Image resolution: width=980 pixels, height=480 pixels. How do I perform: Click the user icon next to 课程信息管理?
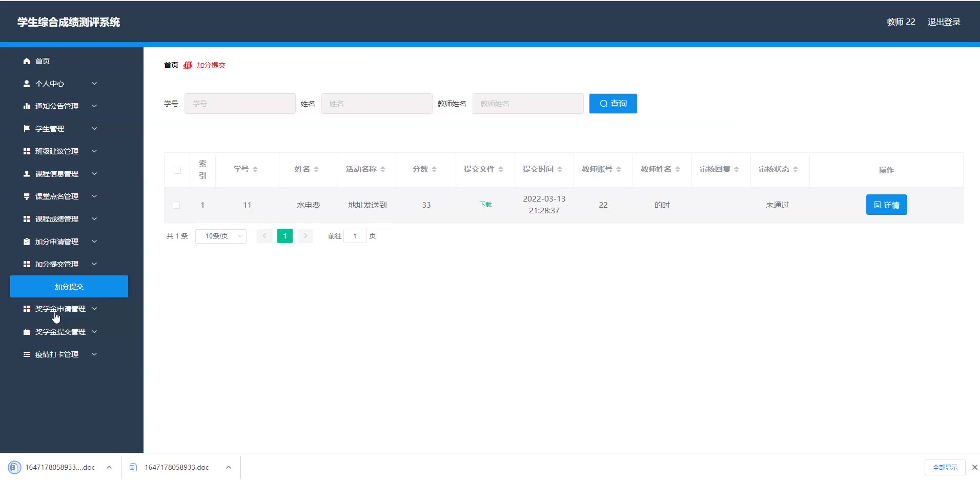[x=27, y=174]
